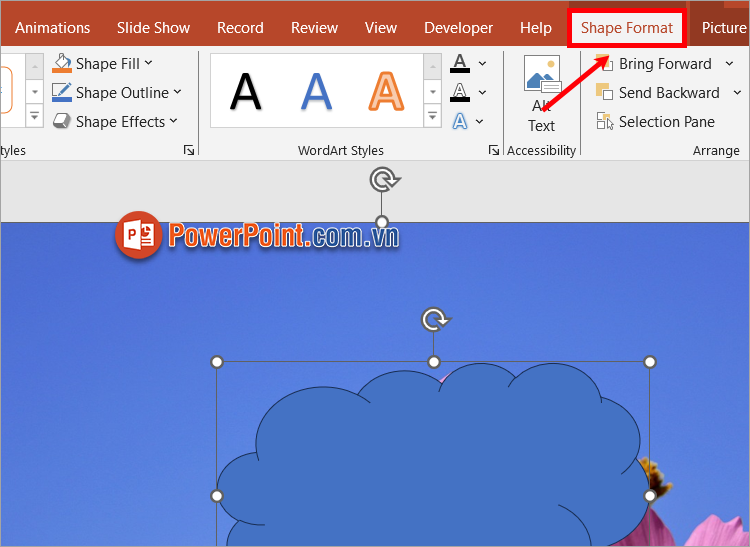The height and width of the screenshot is (547, 750).
Task: Apply the black fill WordArt style
Action: coord(246,92)
